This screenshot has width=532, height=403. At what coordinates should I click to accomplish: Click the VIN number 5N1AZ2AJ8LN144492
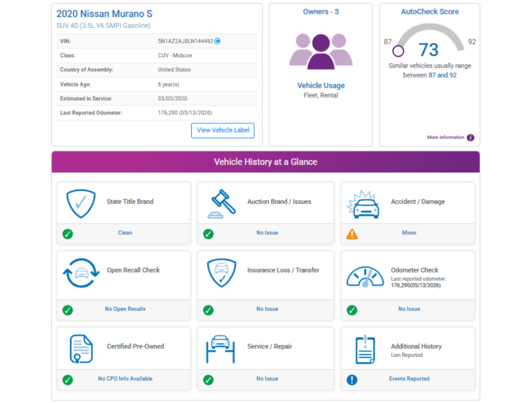pos(186,41)
